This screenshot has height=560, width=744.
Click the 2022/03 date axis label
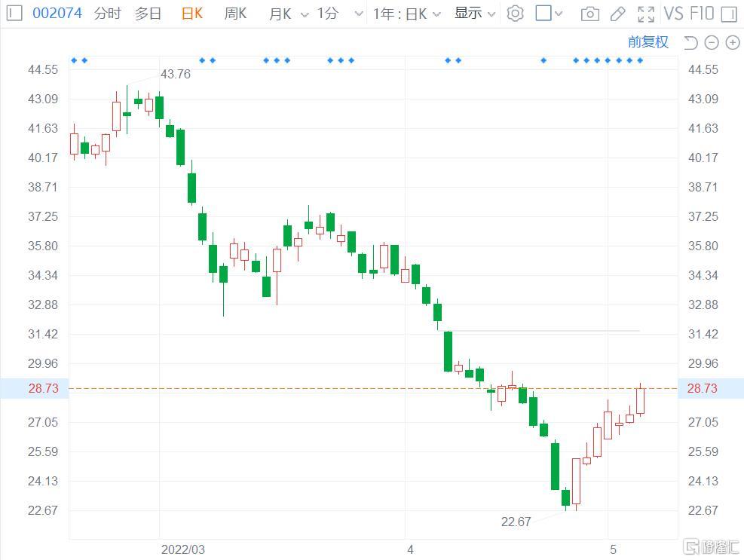(182, 549)
